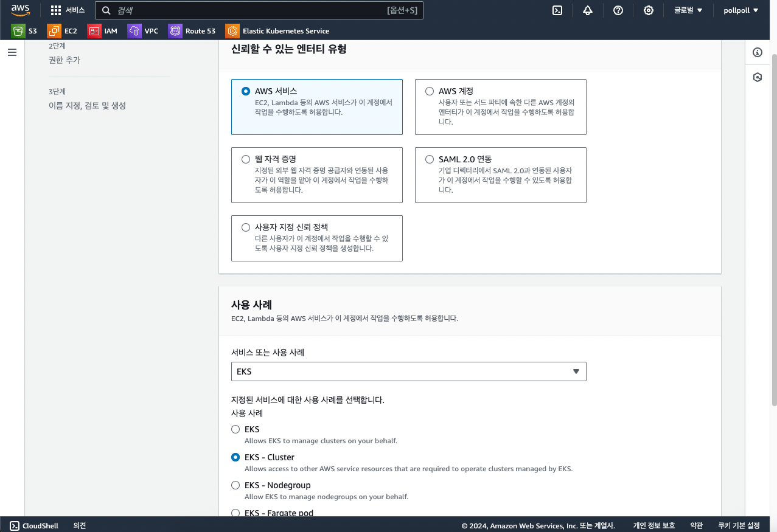Open the notifications bell icon
Screen dimensions: 777x532
[x=587, y=10]
